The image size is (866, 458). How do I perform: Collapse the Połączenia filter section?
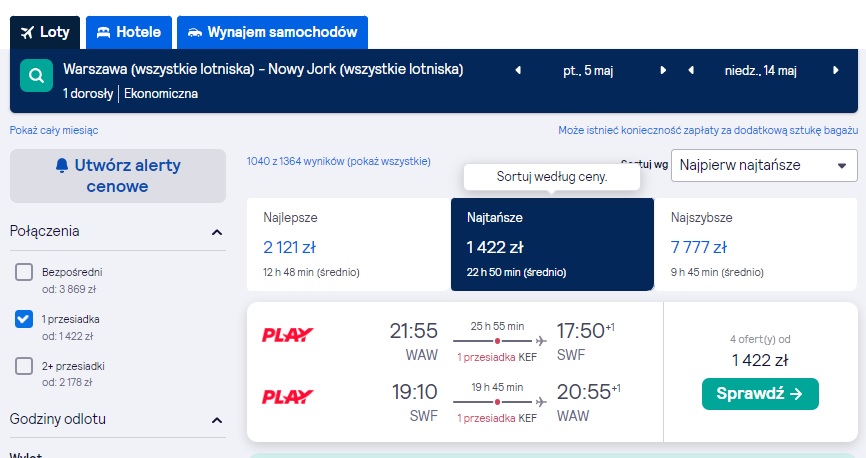pyautogui.click(x=217, y=232)
